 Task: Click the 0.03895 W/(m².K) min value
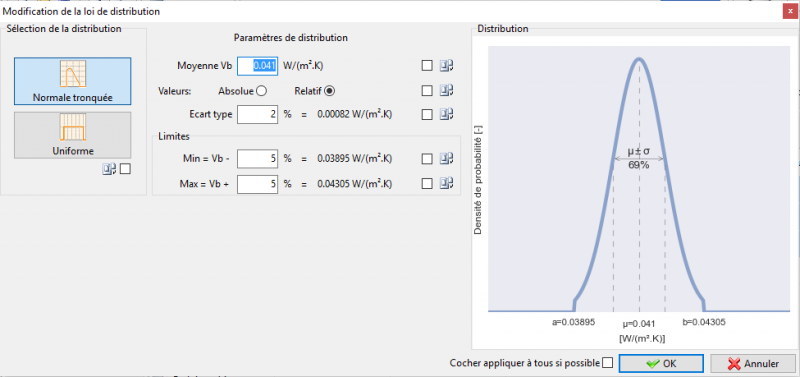355,159
